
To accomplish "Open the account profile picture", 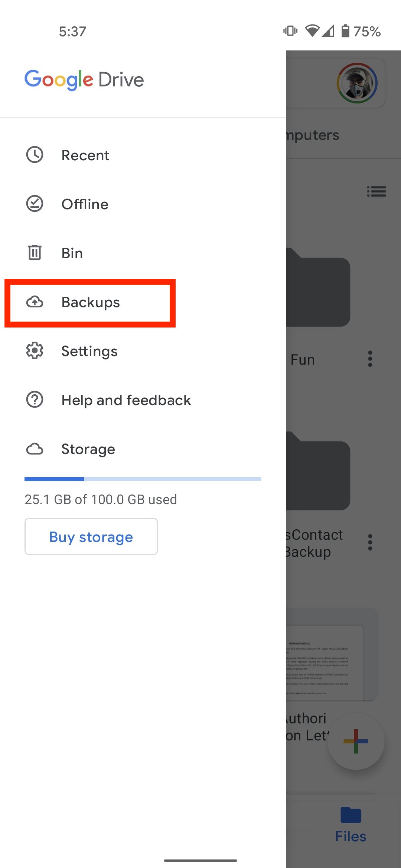I will [357, 83].
